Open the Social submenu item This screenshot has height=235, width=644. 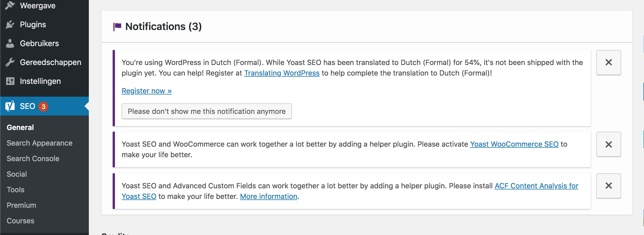17,174
